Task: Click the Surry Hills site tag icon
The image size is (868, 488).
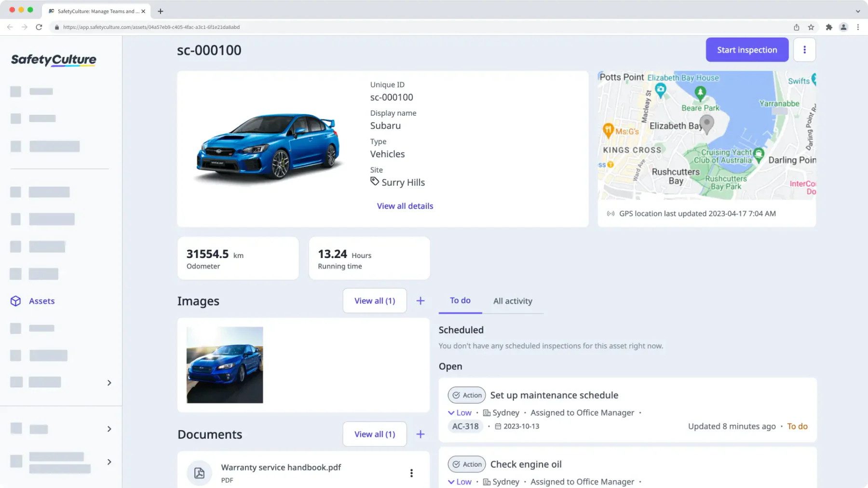Action: [x=375, y=181]
